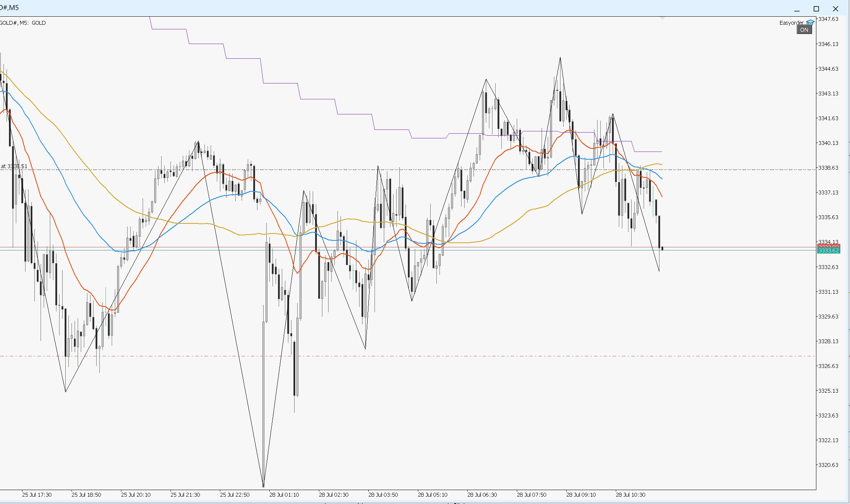Click the 25 Jul 21:30 time axis label
This screenshot has height=504, width=850.
[x=185, y=495]
